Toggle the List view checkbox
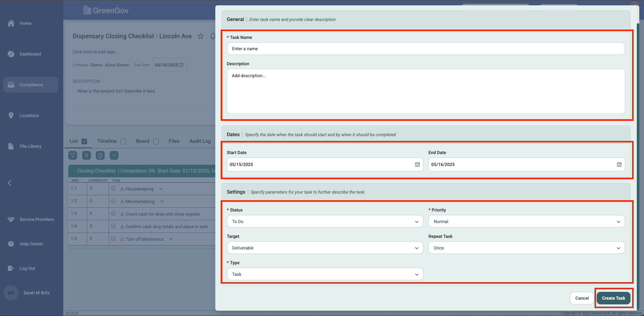644x316 pixels. (x=84, y=142)
